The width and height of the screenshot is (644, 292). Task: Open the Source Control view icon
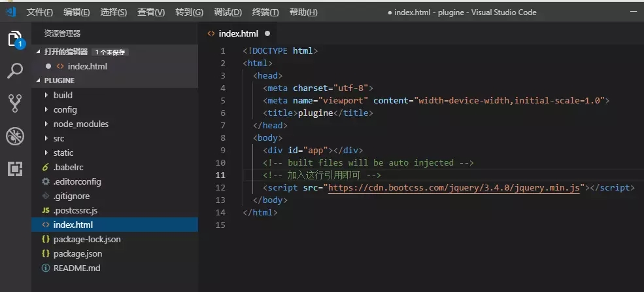click(15, 102)
